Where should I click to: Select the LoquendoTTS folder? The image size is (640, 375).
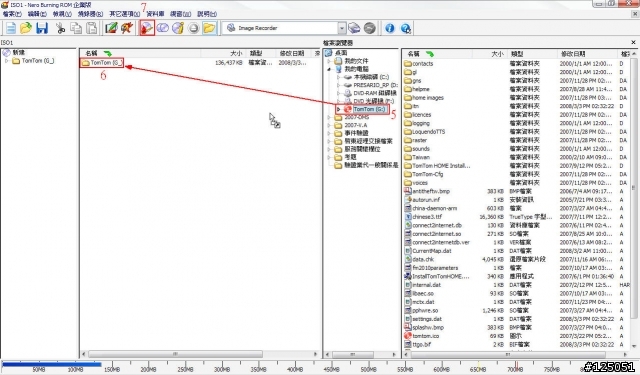[429, 132]
